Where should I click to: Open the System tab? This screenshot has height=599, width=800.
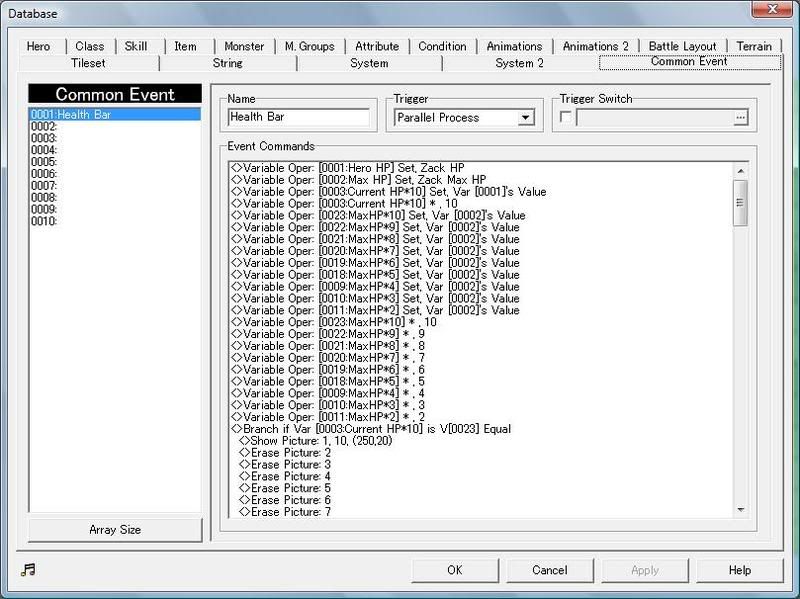[369, 63]
